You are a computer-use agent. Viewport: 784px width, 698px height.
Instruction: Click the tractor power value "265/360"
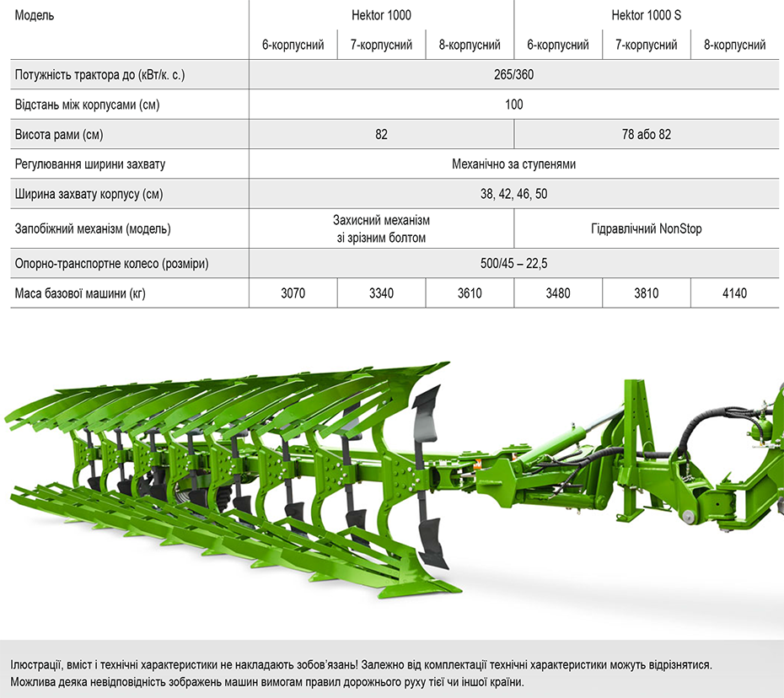tap(514, 75)
